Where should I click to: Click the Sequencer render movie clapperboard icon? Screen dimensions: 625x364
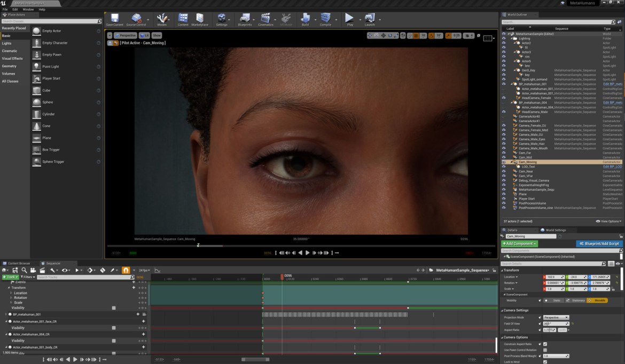(42, 271)
